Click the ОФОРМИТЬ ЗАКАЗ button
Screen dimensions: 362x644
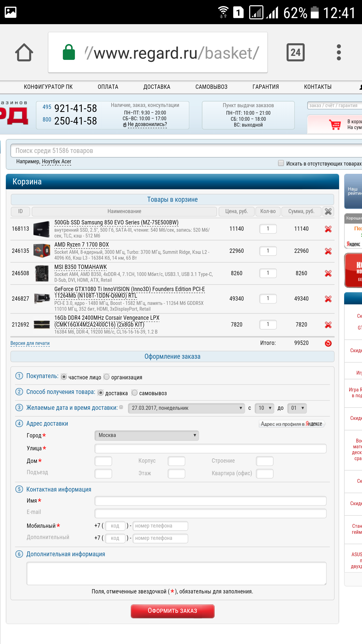(172, 611)
